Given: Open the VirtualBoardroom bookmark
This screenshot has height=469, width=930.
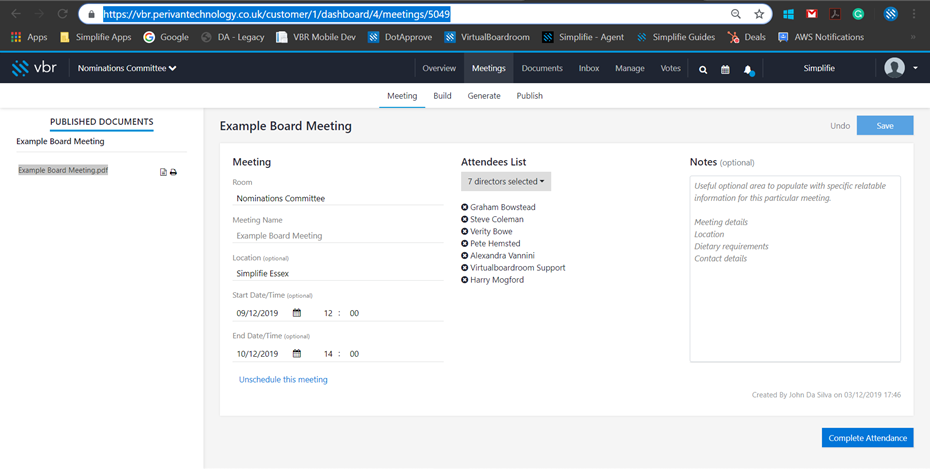Looking at the screenshot, I should coord(487,37).
